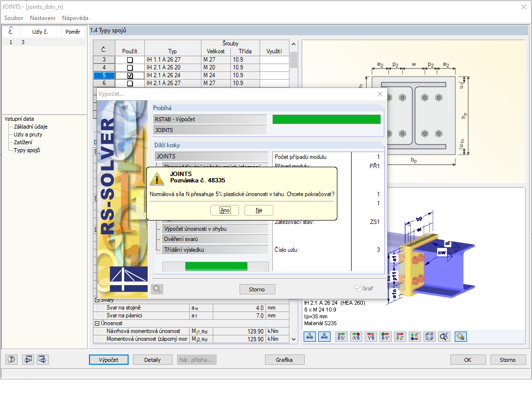Click Svar na stojině value 4.0
The height and width of the screenshot is (399, 532).
coord(240,308)
